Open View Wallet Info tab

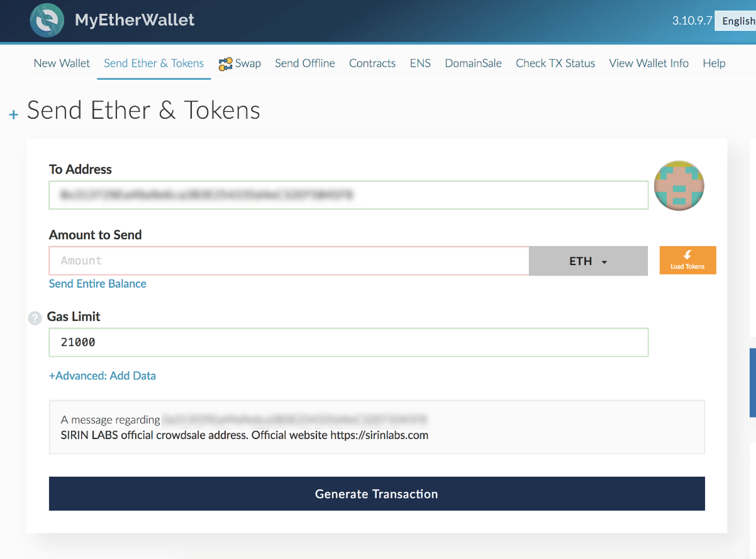pyautogui.click(x=649, y=63)
